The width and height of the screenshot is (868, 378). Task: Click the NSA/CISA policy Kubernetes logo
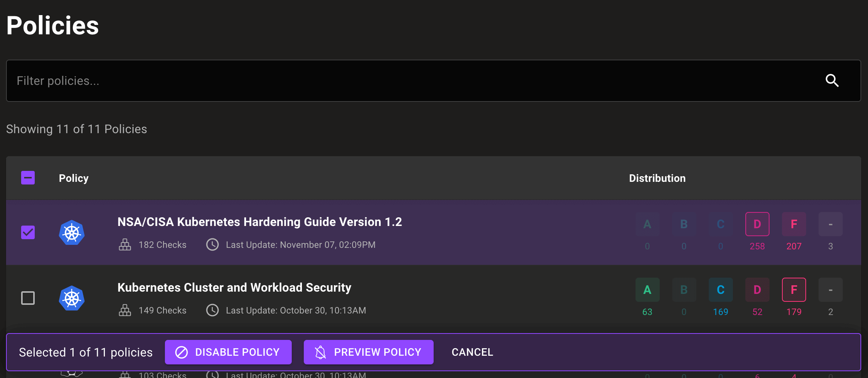(x=72, y=232)
